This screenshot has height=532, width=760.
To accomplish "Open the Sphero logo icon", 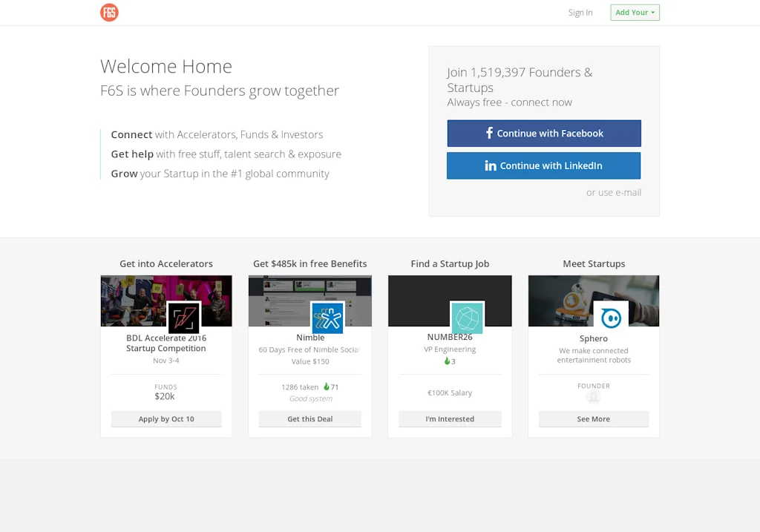I will click(611, 318).
